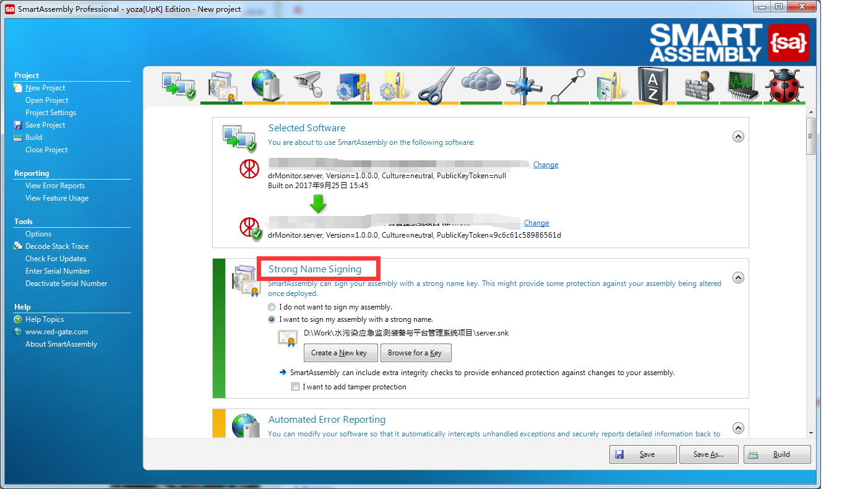Open Options under Tools
The image size is (868, 489).
(38, 234)
